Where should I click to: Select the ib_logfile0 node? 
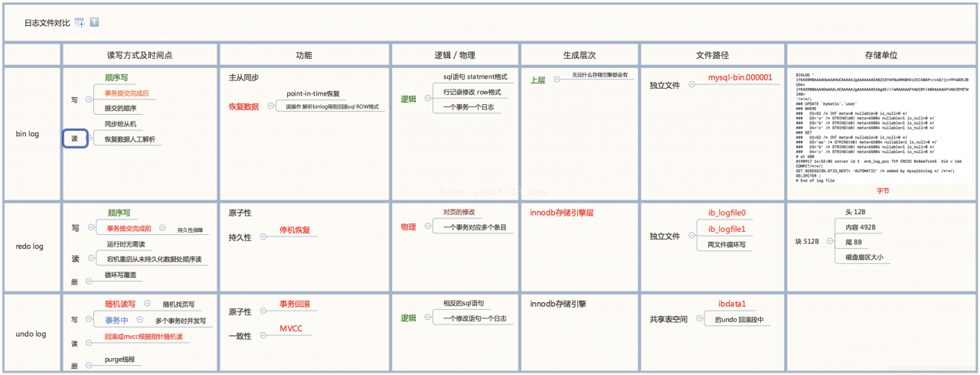tap(727, 213)
